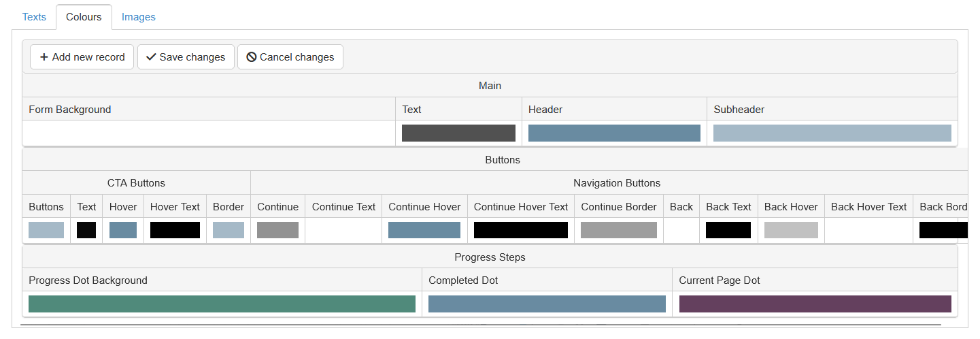Pick the Progress Dot Background green swatch

(x=222, y=304)
